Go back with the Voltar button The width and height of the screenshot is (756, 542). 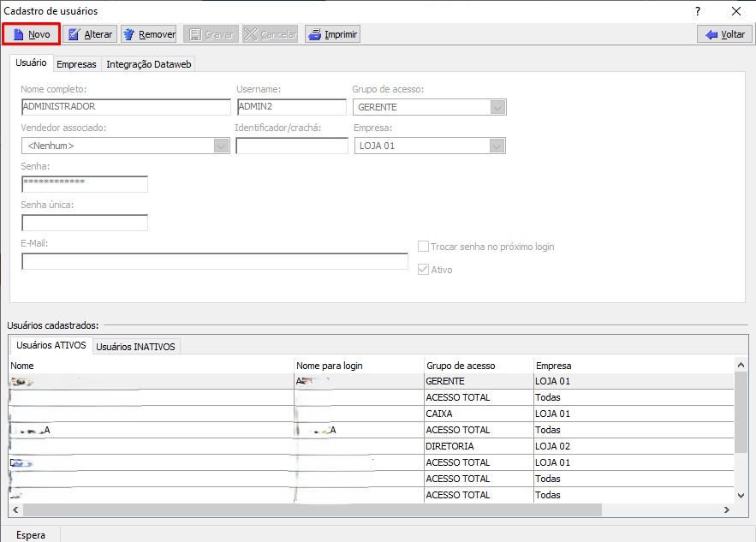click(x=724, y=34)
